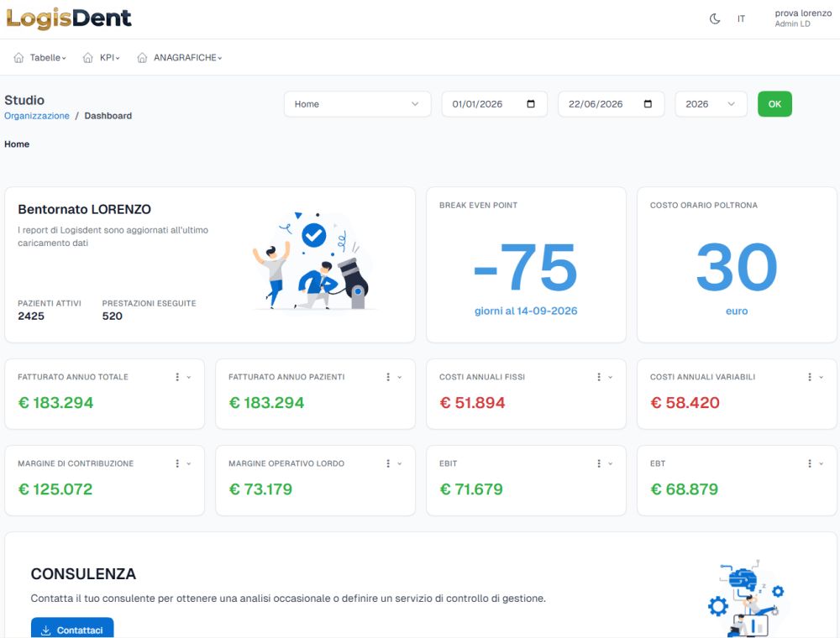Open the KPI menu
Screen dimensions: 840x638
109,57
